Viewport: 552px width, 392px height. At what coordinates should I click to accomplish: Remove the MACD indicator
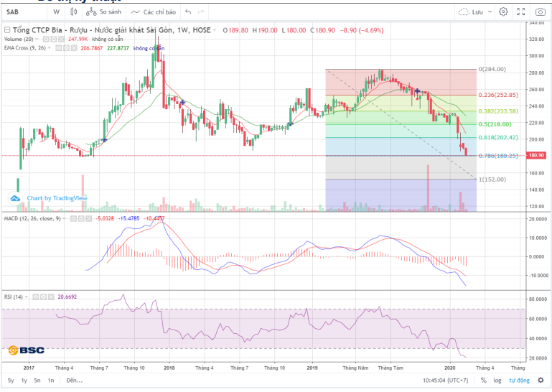(89, 219)
